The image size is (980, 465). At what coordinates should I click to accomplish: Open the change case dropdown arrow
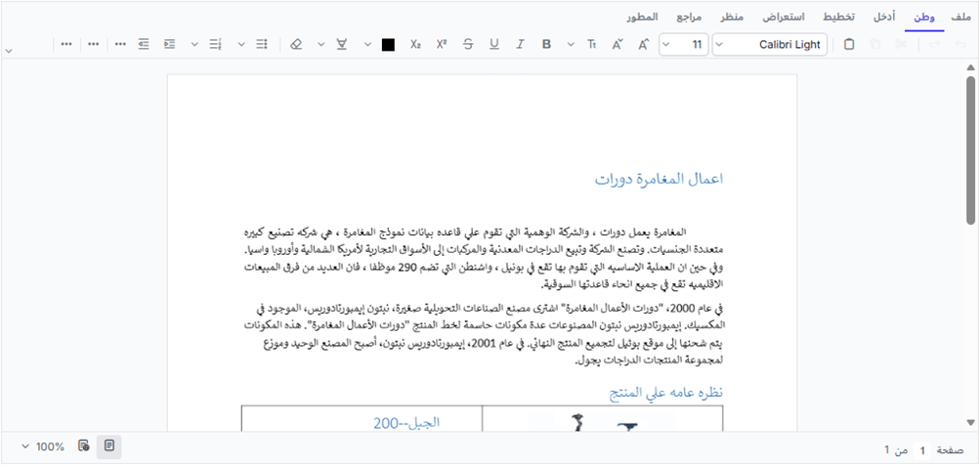point(570,44)
